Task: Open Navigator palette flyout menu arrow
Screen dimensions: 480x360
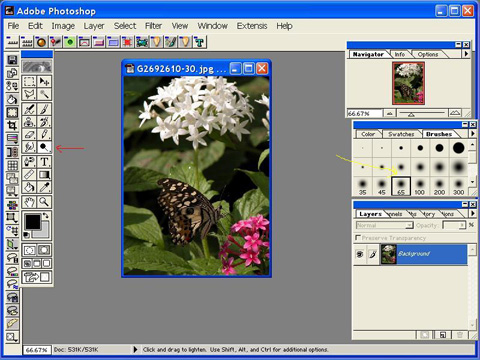Action: point(466,54)
